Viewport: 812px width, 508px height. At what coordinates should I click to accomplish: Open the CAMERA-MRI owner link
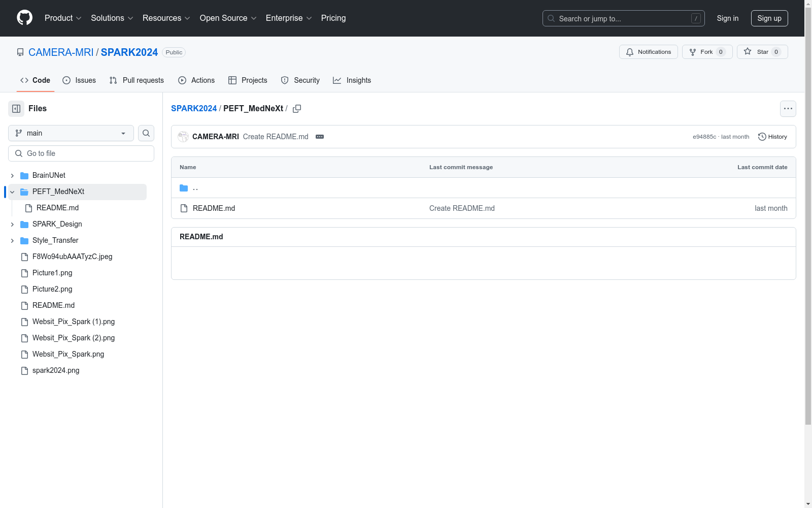[61, 52]
